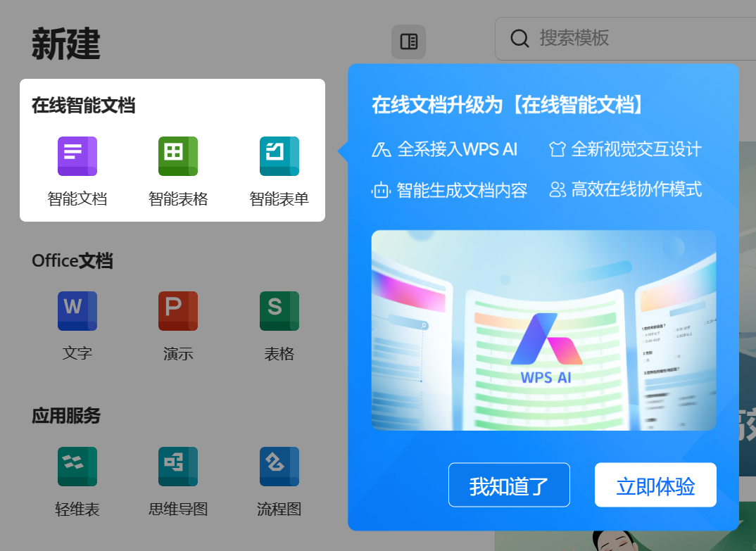Click the 新建 page title
This screenshot has width=756, height=551.
66,44
